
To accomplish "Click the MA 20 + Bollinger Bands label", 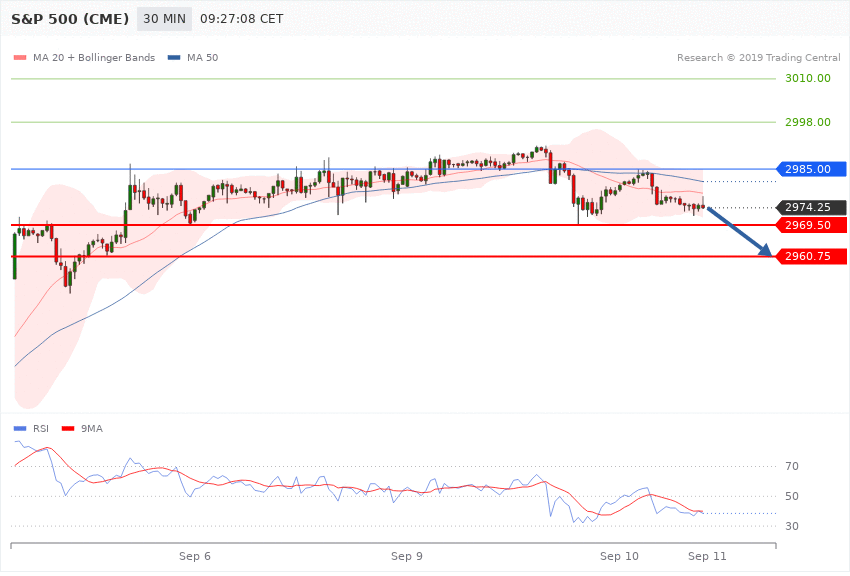I will 94,57.
